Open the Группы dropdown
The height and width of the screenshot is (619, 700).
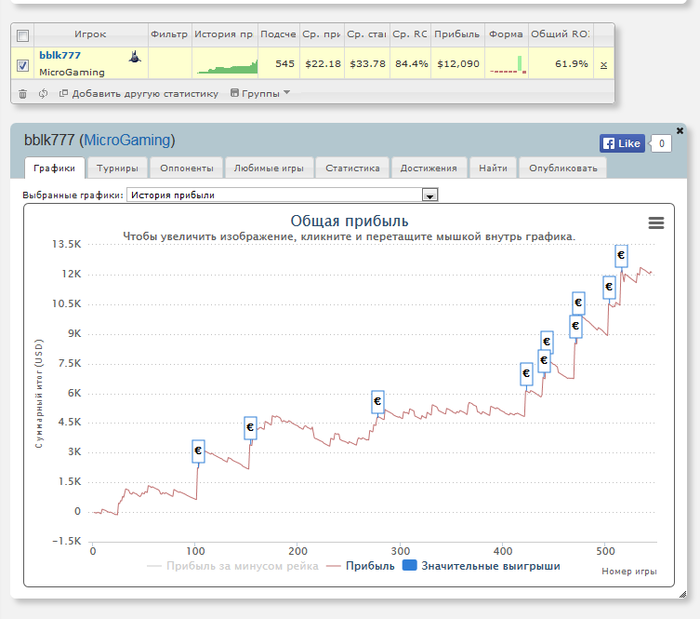260,93
